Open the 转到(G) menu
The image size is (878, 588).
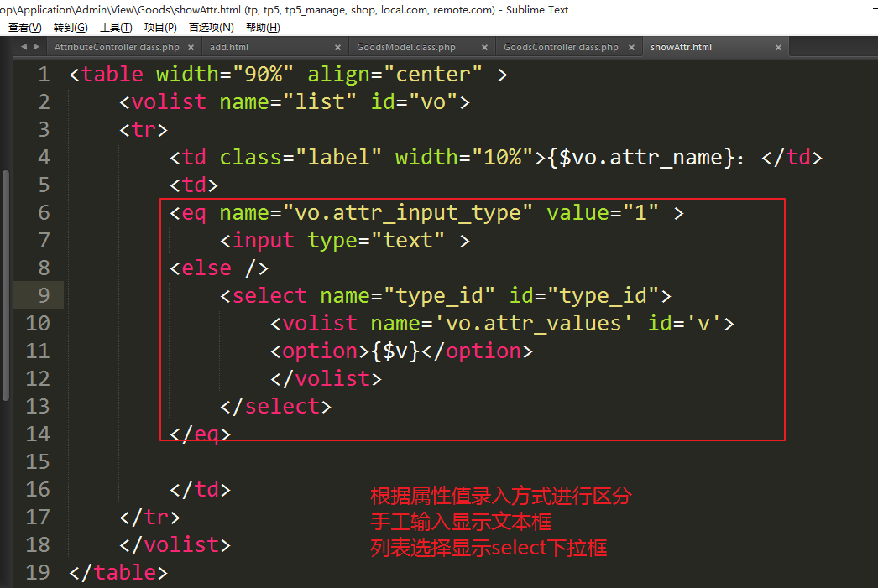[x=71, y=28]
